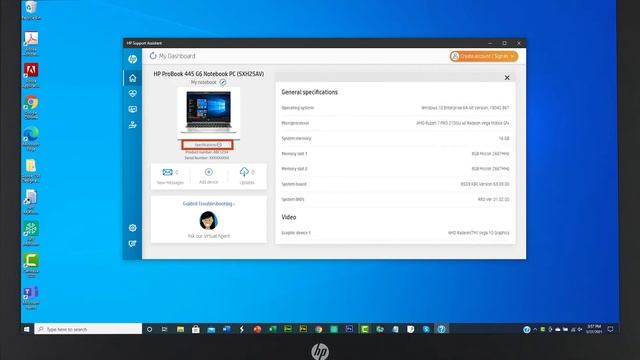
Task: Close the General specifications panel
Action: pyautogui.click(x=507, y=78)
